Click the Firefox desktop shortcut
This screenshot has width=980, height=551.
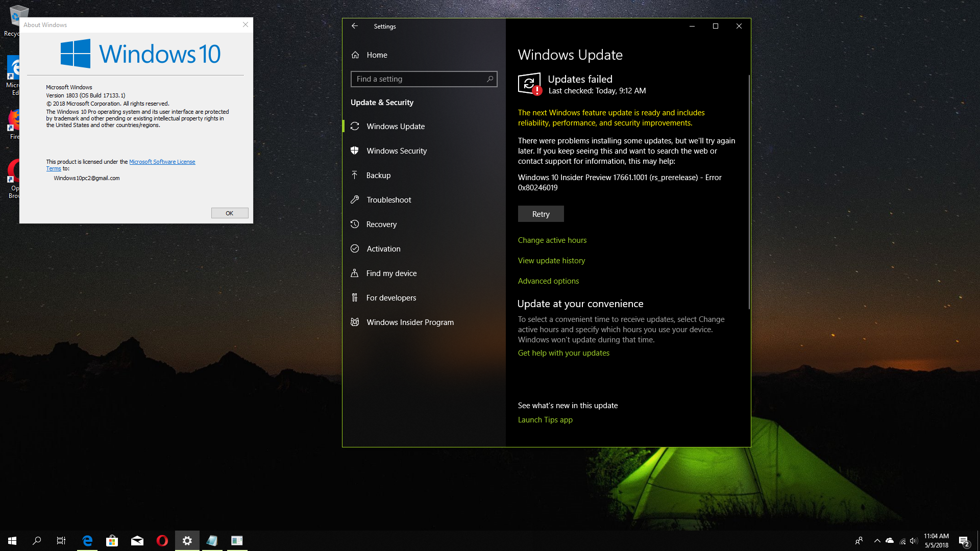(x=14, y=123)
